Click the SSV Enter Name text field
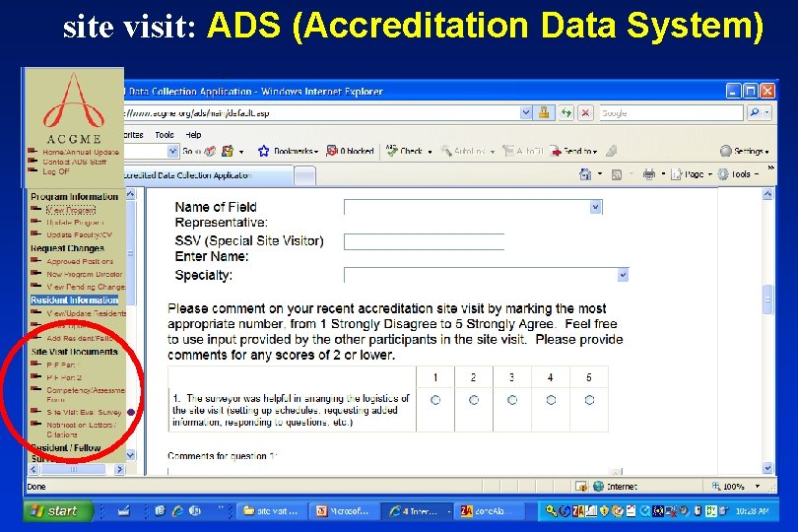This screenshot has height=532, width=798. pyautogui.click(x=424, y=241)
